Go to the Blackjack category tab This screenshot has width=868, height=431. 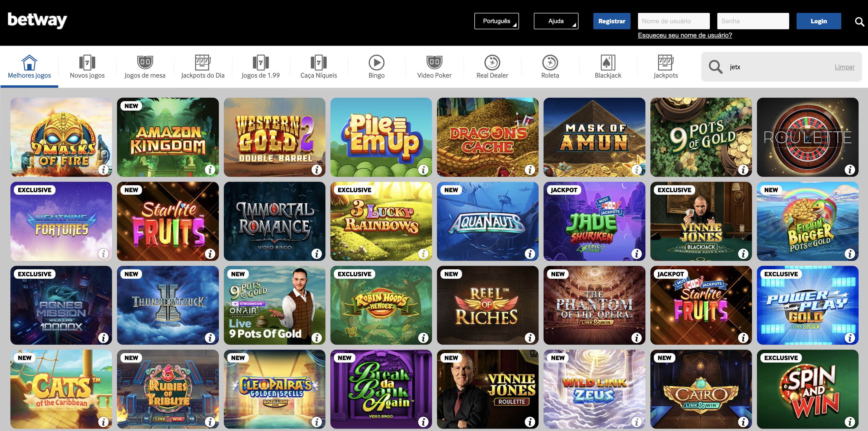click(x=608, y=67)
